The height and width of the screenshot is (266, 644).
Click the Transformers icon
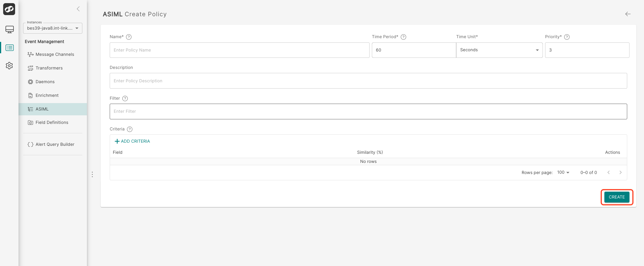30,68
